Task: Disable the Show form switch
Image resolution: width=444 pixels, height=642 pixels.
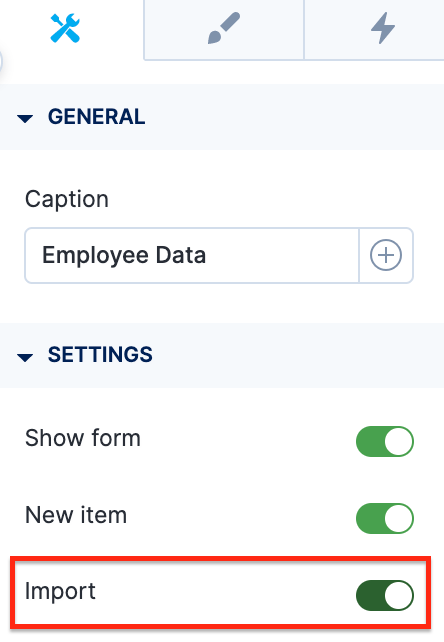Action: [385, 441]
